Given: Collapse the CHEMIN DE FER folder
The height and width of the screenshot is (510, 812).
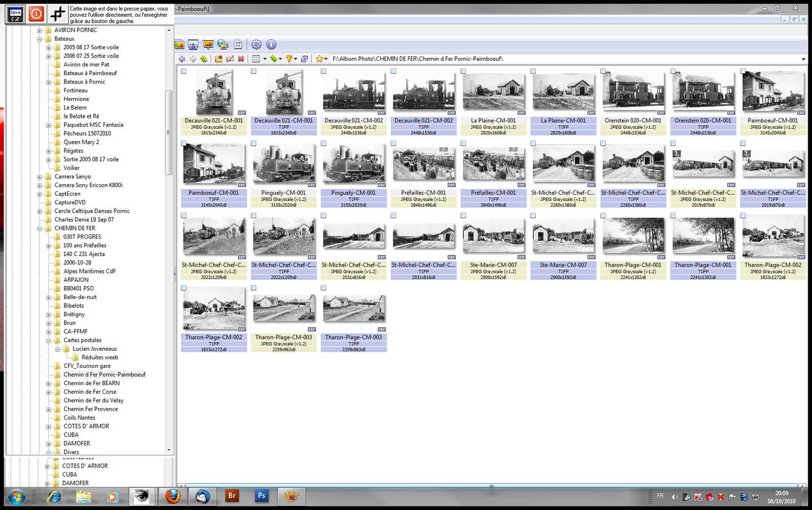Looking at the screenshot, I should click(40, 229).
